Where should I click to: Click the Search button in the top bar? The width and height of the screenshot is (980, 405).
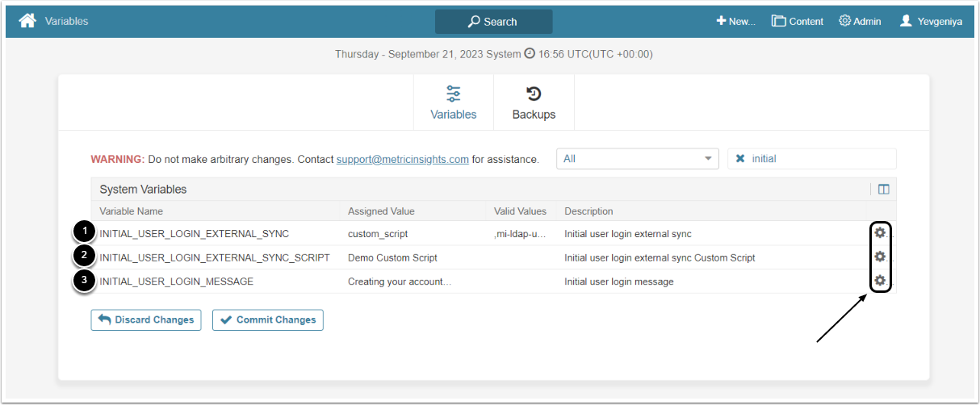click(493, 22)
